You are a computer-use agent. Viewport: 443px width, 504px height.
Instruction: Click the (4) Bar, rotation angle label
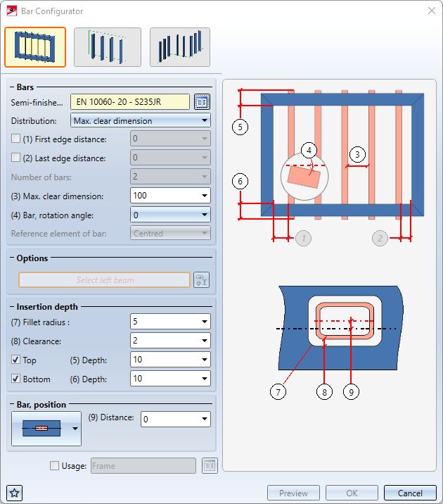click(x=52, y=215)
